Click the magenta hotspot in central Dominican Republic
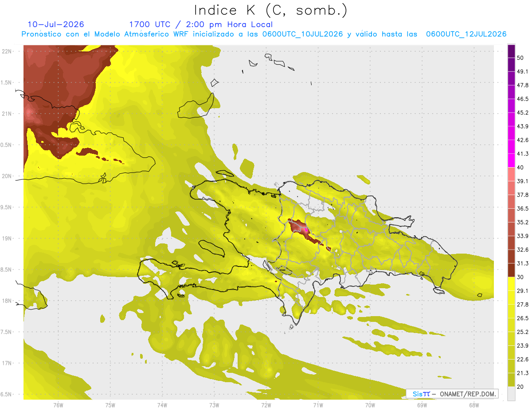 click(x=306, y=230)
